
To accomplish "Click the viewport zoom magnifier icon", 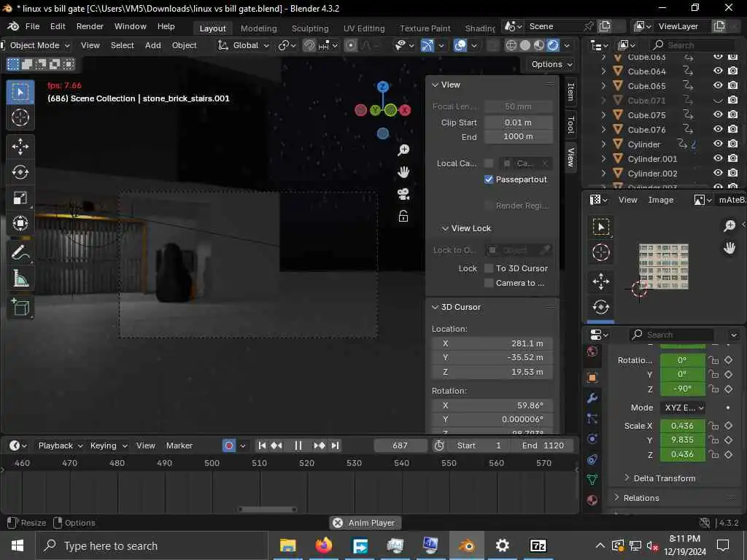I will 403,150.
